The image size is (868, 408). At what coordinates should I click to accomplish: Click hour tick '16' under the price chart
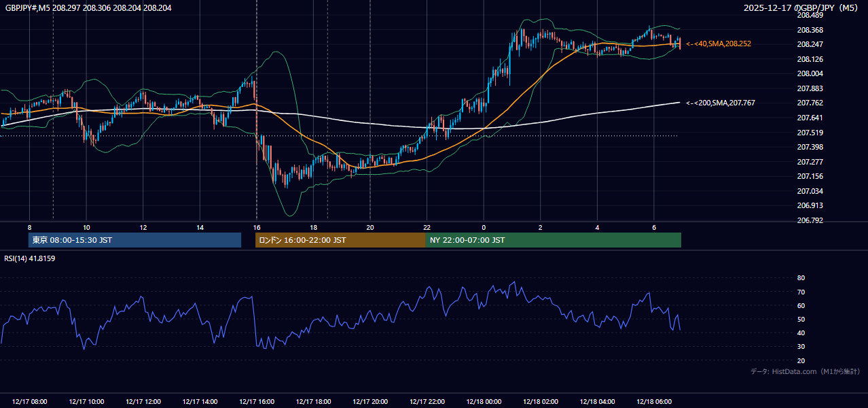pos(257,227)
